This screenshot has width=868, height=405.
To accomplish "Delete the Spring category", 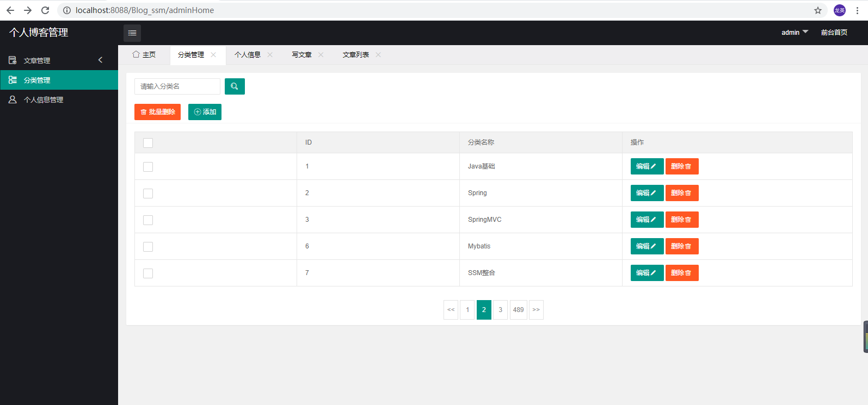I will point(682,193).
